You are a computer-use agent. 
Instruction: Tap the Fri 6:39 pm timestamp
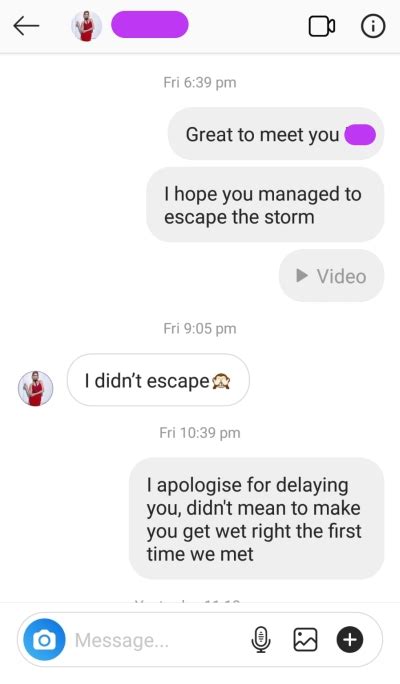coord(200,82)
